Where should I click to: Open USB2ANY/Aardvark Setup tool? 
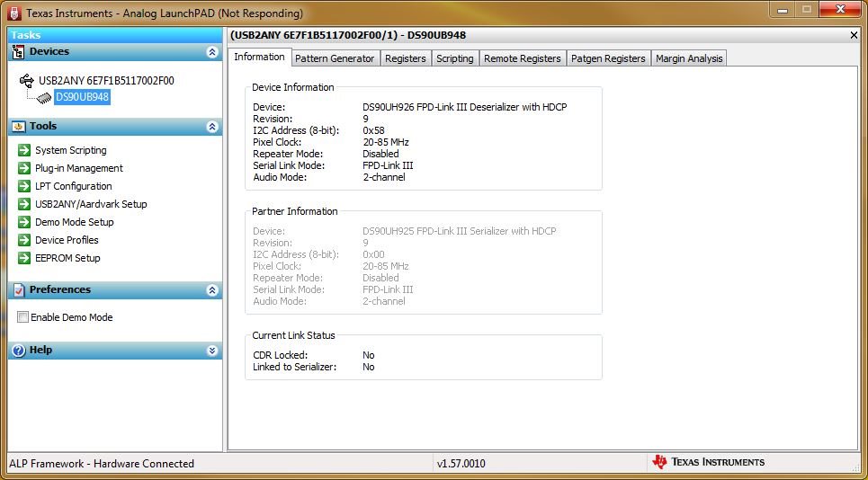92,204
